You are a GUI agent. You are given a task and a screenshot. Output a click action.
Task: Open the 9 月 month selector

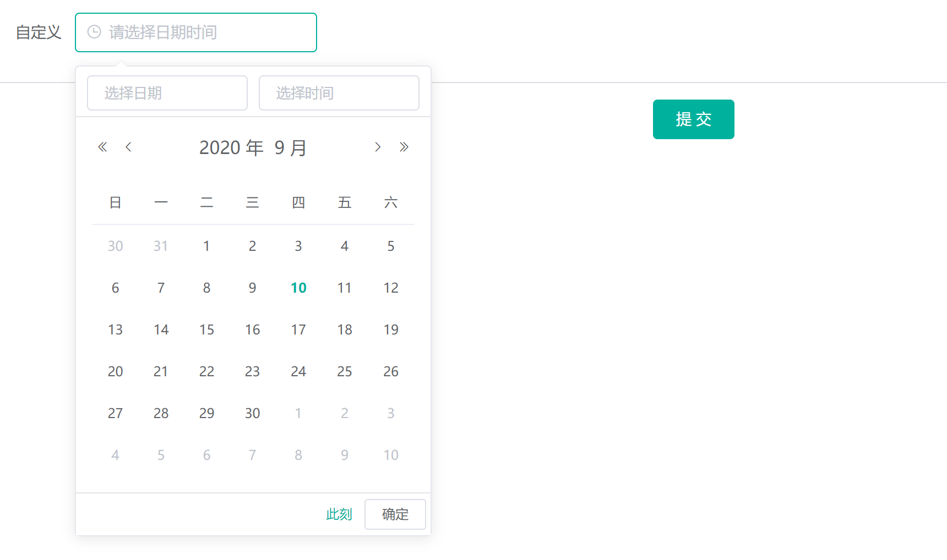[290, 147]
